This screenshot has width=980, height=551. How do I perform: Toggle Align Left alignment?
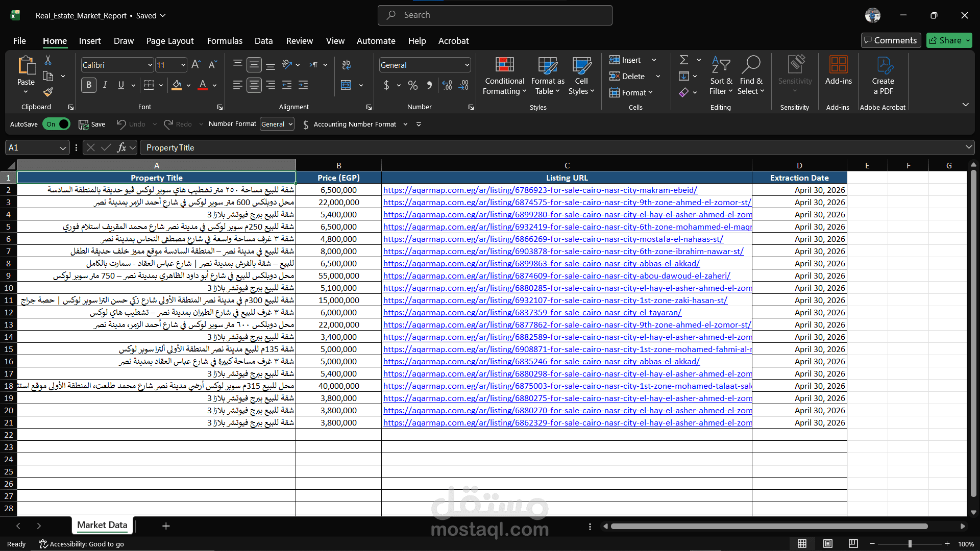point(238,85)
